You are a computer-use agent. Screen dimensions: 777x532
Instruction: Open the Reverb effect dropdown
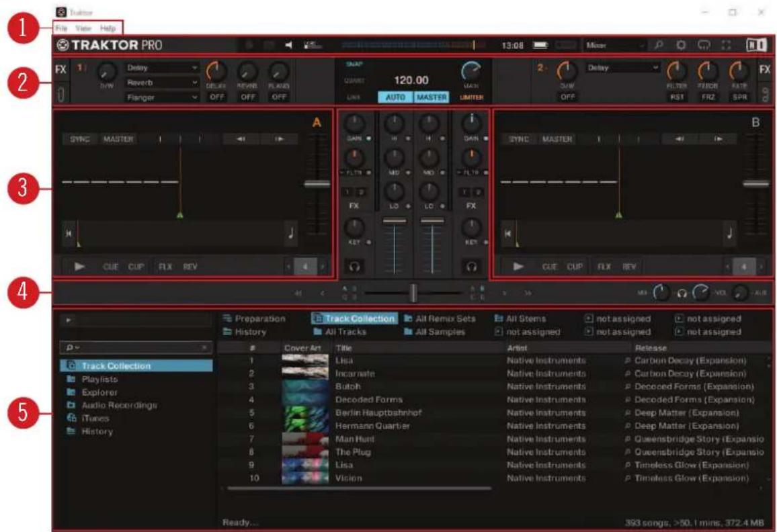tap(162, 82)
